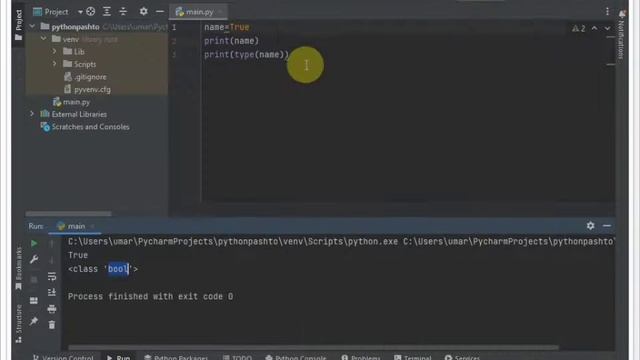Open Structure side tool button

[18, 324]
